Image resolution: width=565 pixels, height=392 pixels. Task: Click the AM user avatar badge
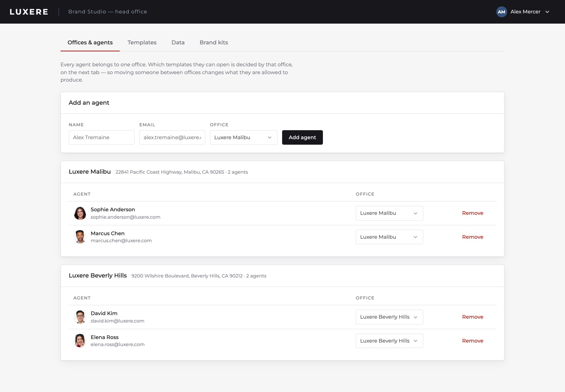click(x=501, y=12)
